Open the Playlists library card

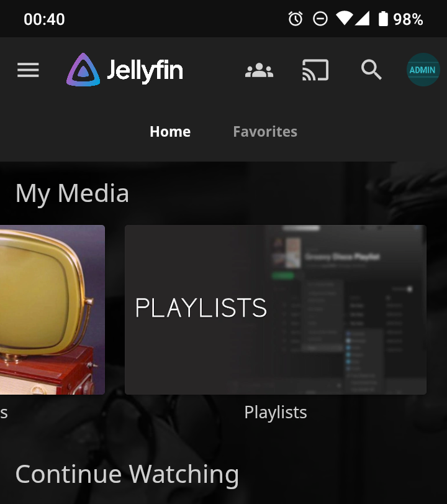(275, 309)
